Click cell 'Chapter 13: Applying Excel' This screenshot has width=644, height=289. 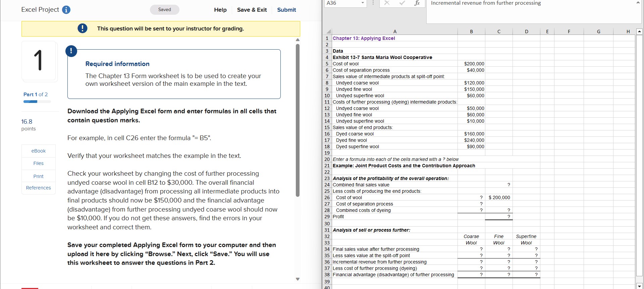tap(395, 38)
